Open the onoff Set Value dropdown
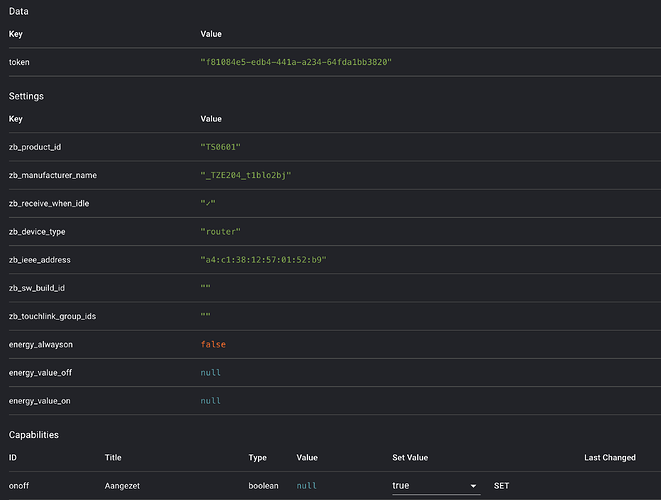The image size is (661, 500). 436,486
